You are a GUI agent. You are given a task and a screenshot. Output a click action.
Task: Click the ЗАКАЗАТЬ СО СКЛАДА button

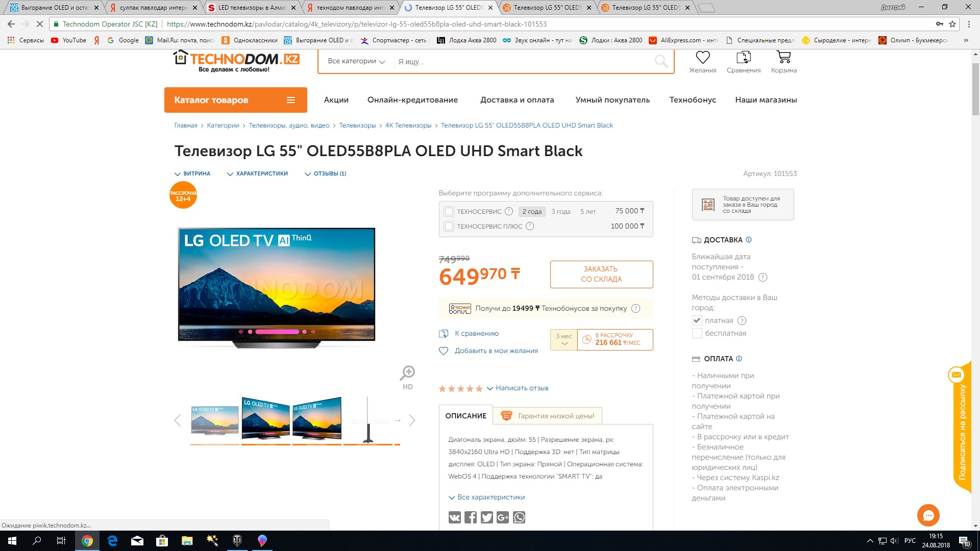point(601,274)
